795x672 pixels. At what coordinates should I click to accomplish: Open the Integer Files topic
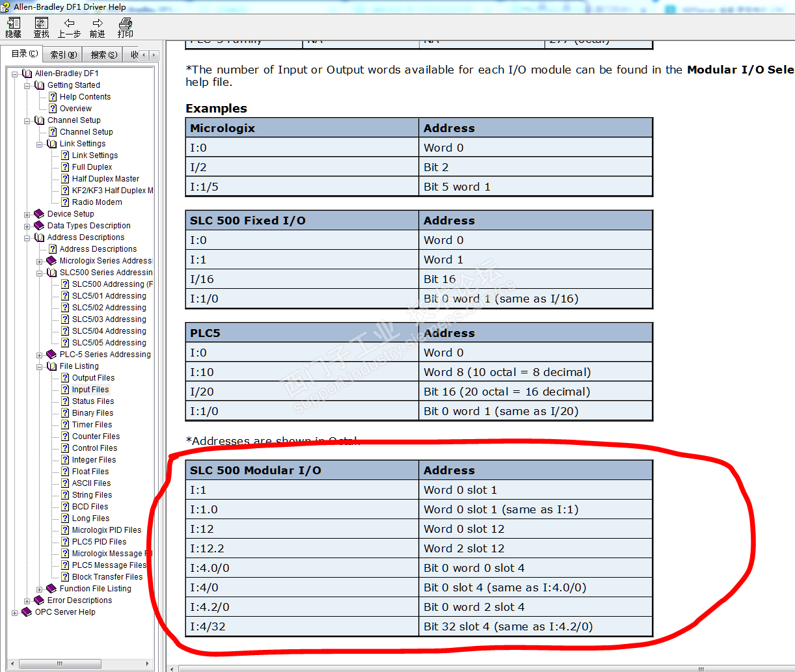point(94,460)
